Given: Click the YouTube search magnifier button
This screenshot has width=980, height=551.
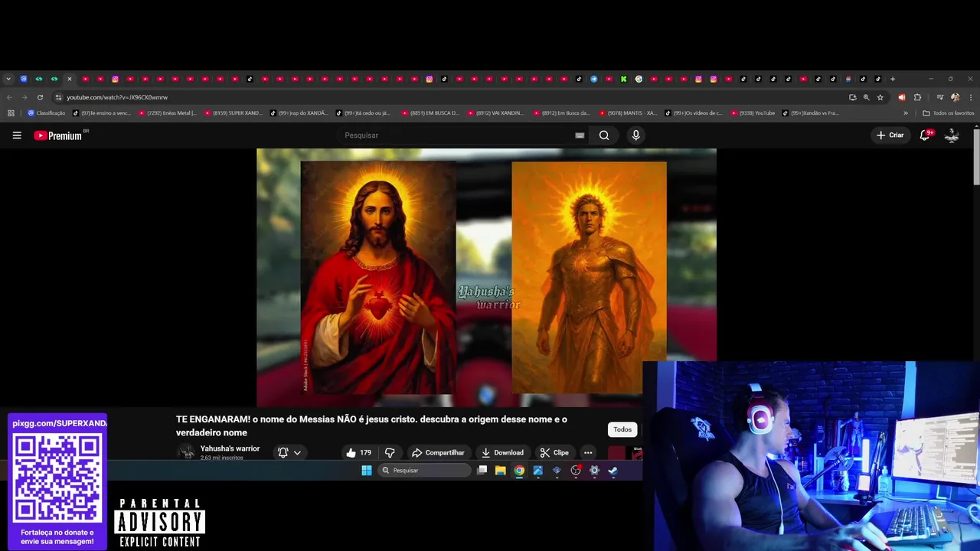Looking at the screenshot, I should click(x=604, y=135).
